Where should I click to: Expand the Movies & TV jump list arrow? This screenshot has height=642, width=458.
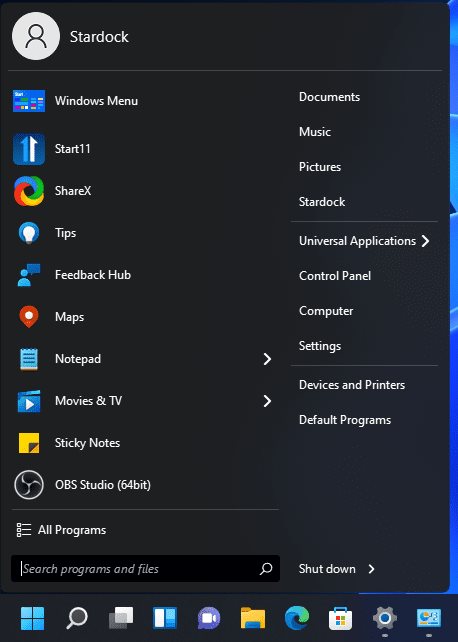tap(267, 401)
